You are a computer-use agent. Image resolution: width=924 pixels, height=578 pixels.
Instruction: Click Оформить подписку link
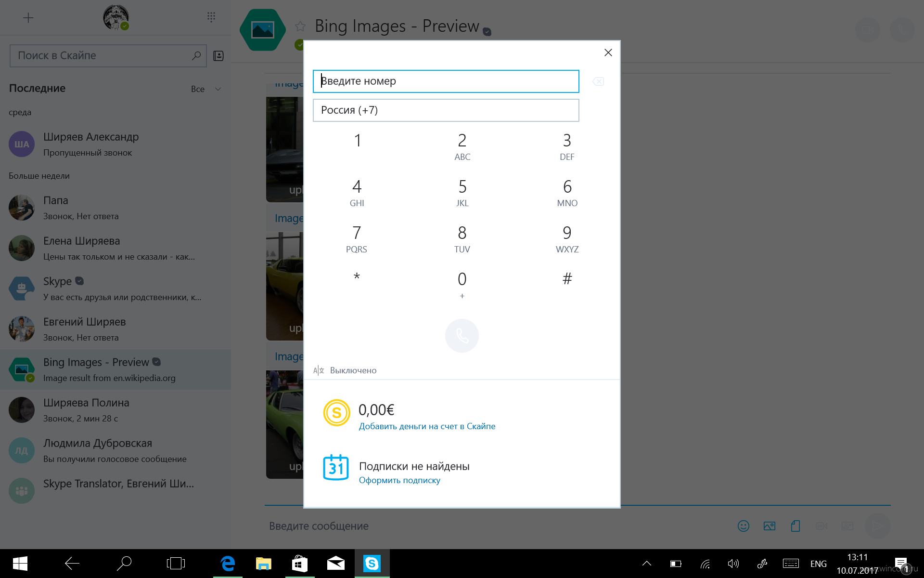pyautogui.click(x=399, y=480)
